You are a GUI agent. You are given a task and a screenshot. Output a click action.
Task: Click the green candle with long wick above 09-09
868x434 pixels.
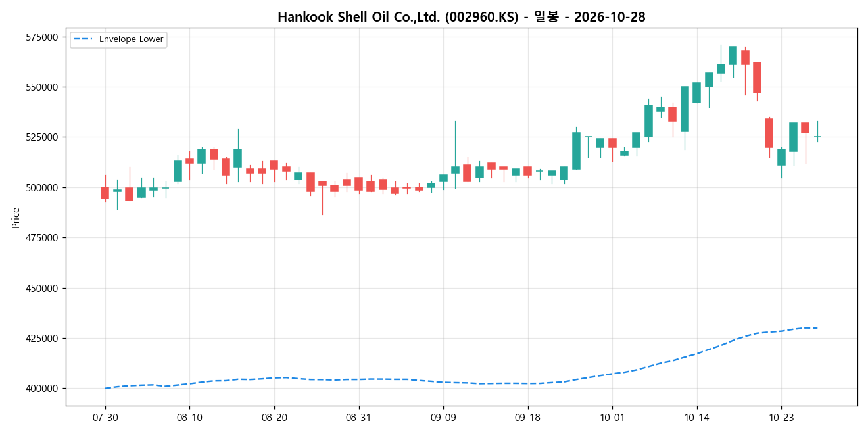click(455, 170)
